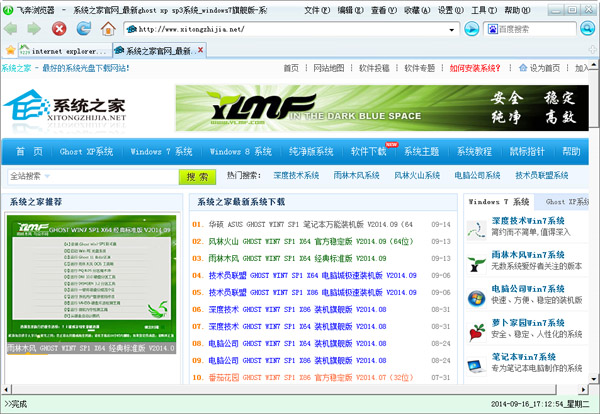Viewport: 600px width, 414px height.
Task: Click the forward navigation arrow
Action: [x=35, y=29]
